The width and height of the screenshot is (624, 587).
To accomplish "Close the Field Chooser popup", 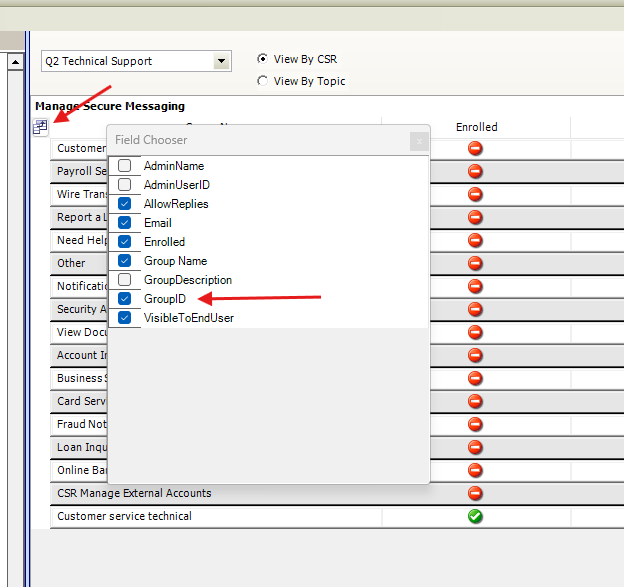I will point(419,141).
